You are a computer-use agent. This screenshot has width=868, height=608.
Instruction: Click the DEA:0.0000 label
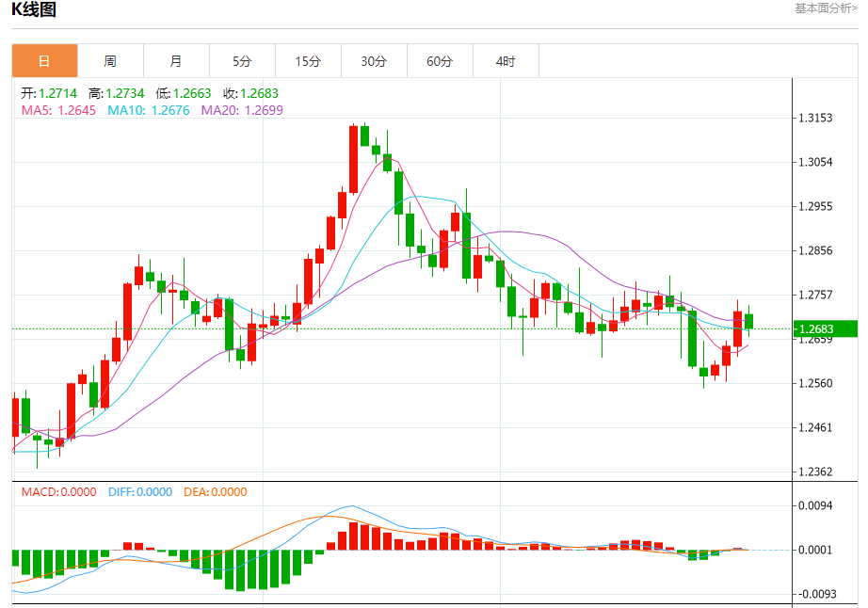216,492
